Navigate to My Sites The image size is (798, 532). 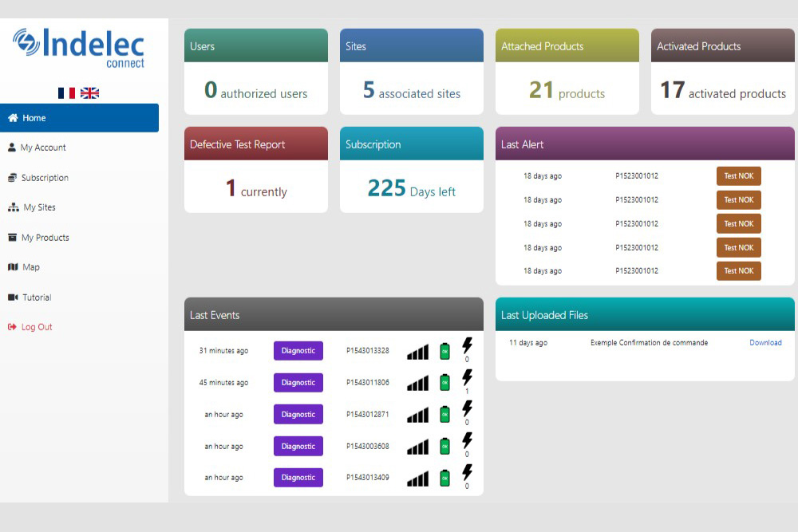39,207
